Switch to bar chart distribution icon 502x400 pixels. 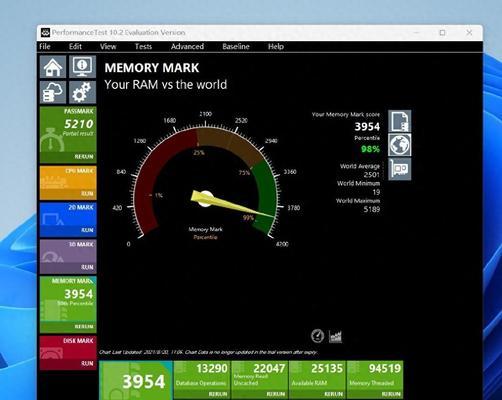coord(335,337)
